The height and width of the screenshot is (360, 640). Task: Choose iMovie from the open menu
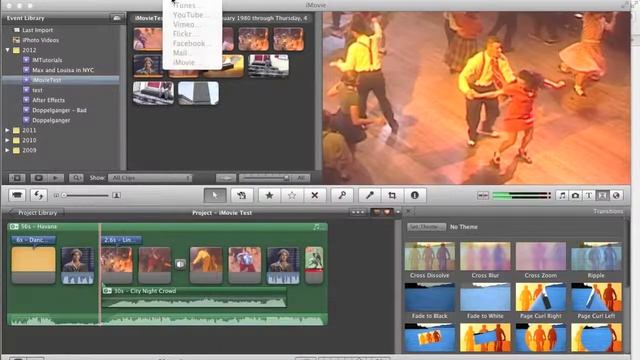click(192, 62)
